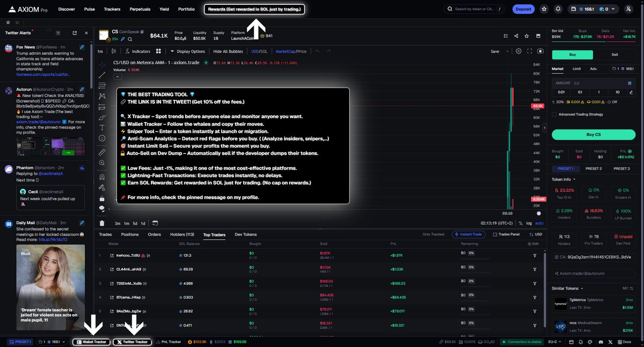Open the Twitter Tracker
The width and height of the screenshot is (644, 347).
click(132, 342)
